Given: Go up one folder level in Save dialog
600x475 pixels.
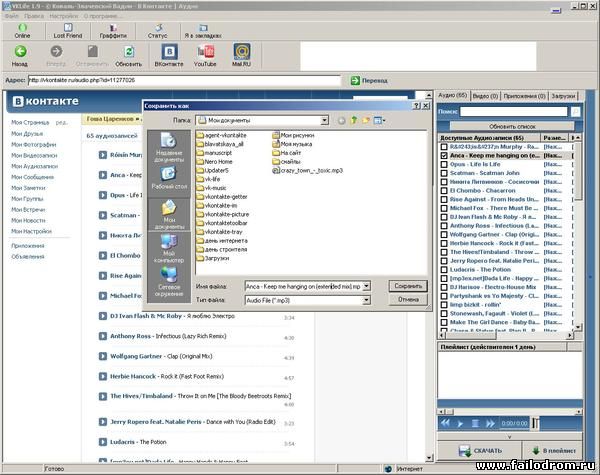Looking at the screenshot, I should point(354,120).
